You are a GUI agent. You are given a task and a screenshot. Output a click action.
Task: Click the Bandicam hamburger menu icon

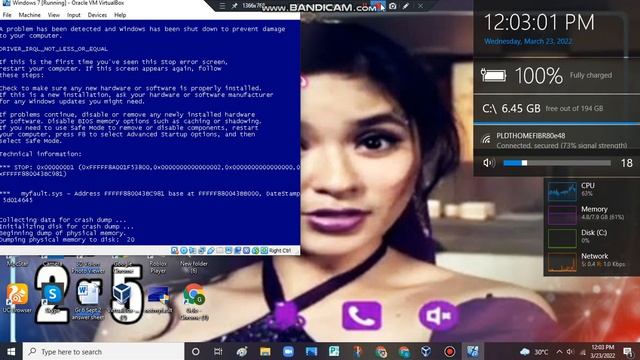click(222, 6)
